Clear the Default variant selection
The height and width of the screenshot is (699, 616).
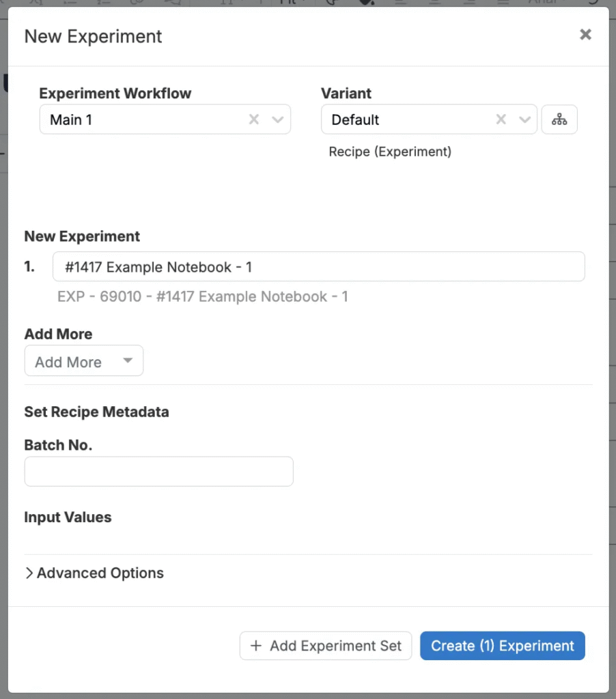coord(501,119)
